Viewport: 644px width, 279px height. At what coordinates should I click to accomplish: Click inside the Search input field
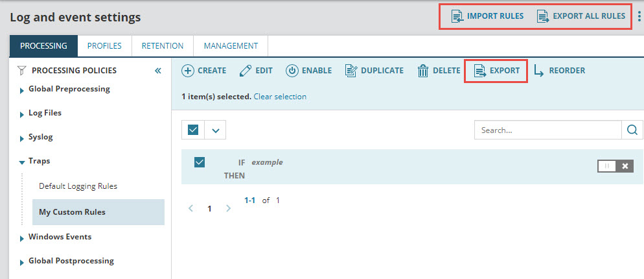pos(547,130)
